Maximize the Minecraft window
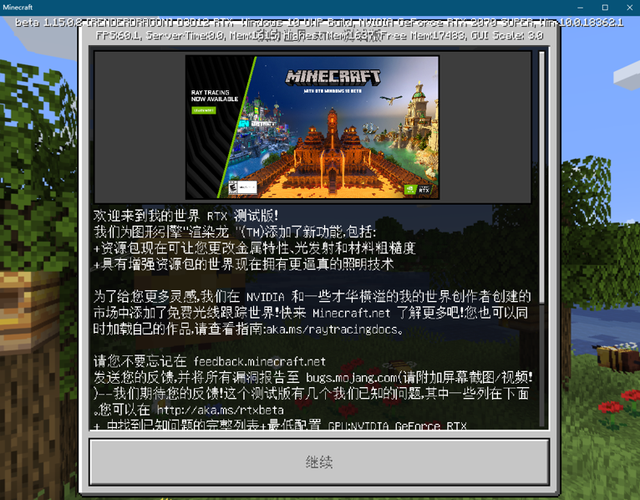Screen dimensions: 640x500 click(x=605, y=7)
